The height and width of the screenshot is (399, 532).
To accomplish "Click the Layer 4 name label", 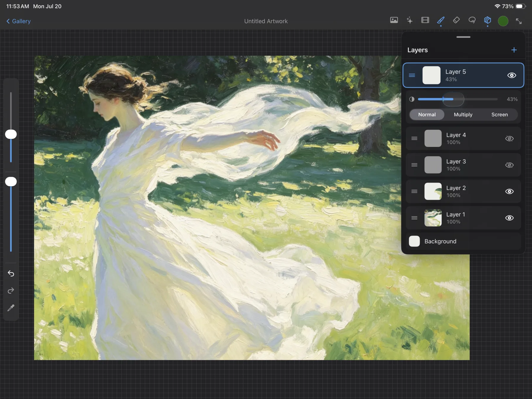I will [456, 135].
